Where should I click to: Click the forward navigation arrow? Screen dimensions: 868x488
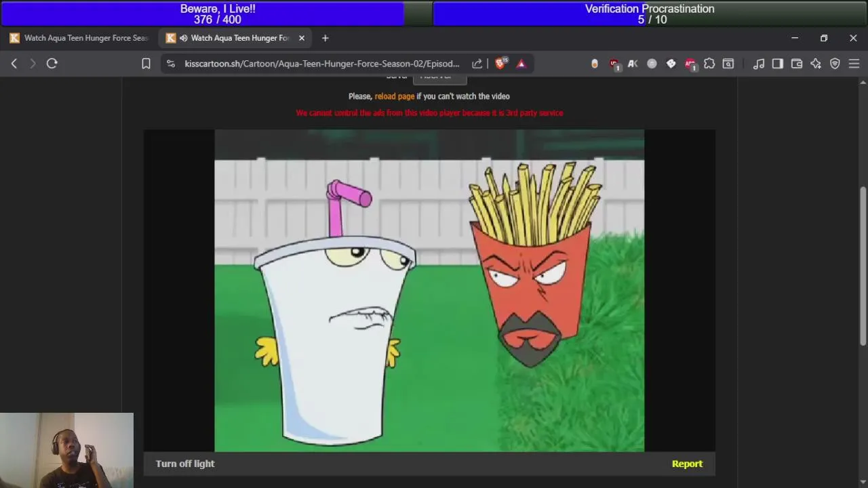coord(33,64)
